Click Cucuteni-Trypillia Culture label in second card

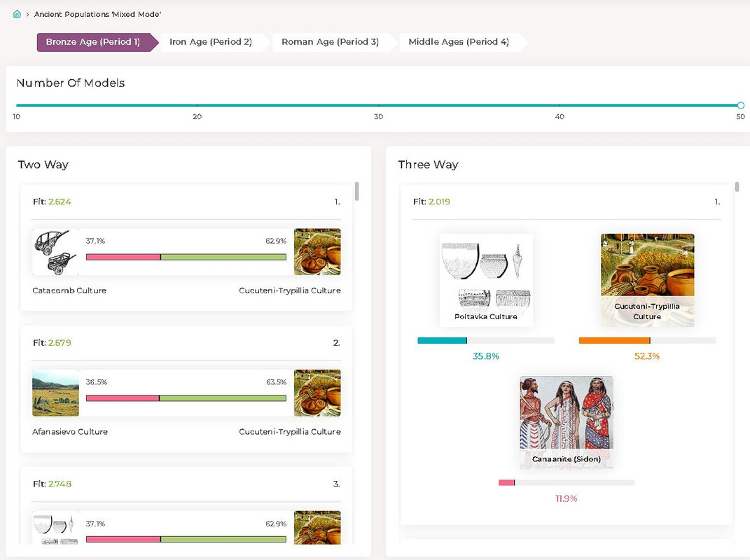[x=290, y=431]
